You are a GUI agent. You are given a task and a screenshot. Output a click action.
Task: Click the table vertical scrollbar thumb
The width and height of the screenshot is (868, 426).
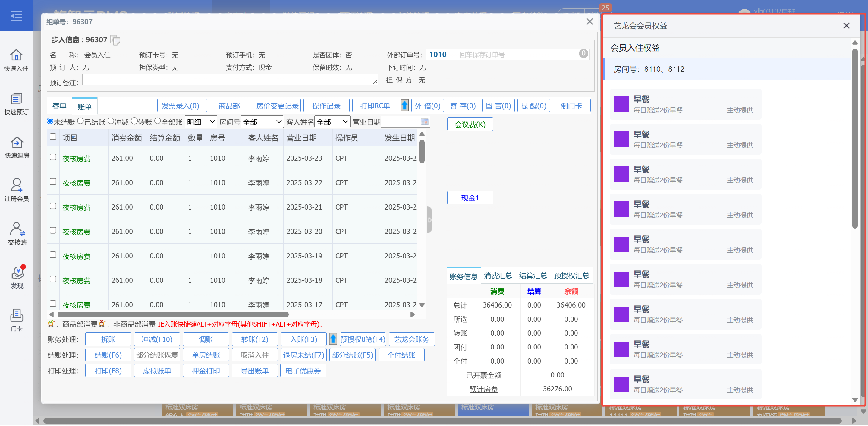tap(422, 151)
